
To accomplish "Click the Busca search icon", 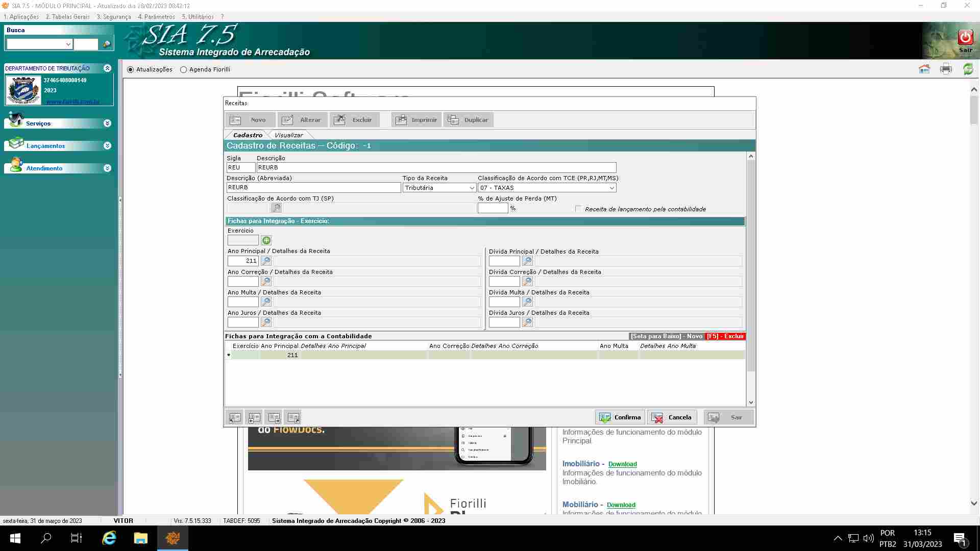I will pos(107,44).
